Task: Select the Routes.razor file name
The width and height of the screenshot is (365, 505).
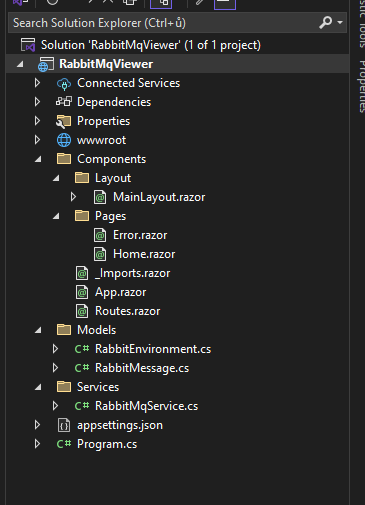Action: tap(128, 311)
